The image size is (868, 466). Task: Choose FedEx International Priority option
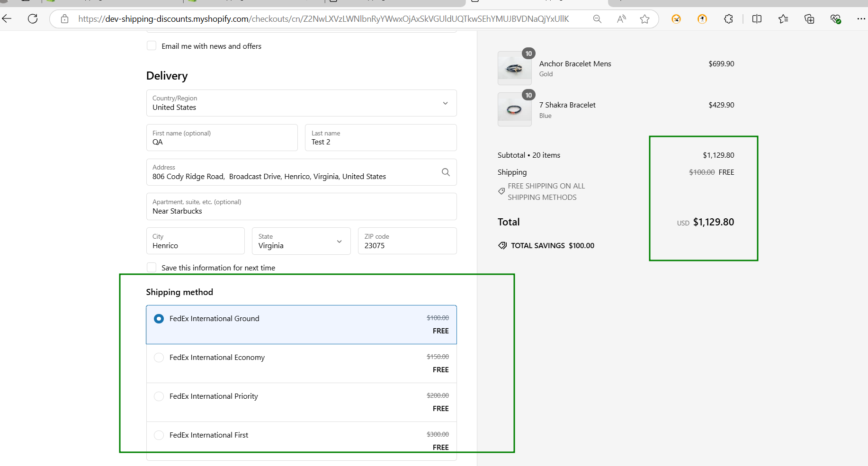(159, 396)
